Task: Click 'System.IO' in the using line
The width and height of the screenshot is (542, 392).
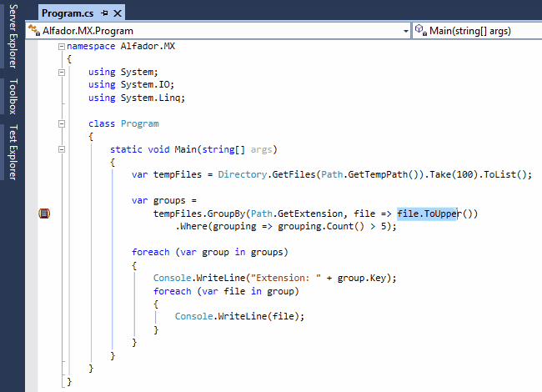Action: (145, 85)
